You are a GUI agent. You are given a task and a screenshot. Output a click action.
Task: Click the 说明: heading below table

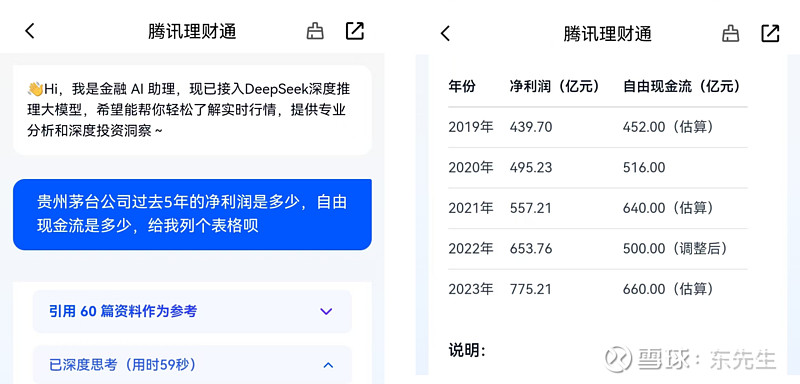pyautogui.click(x=467, y=350)
